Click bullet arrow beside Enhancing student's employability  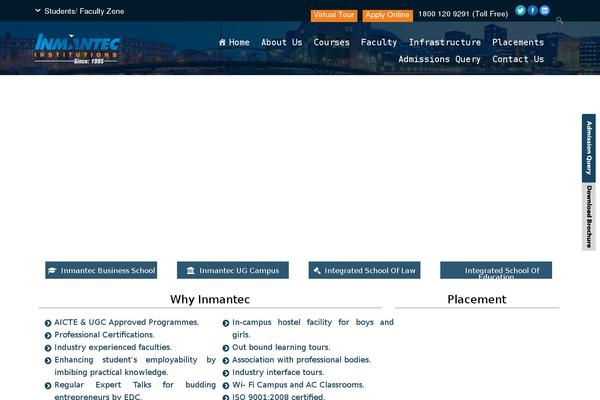coord(48,361)
